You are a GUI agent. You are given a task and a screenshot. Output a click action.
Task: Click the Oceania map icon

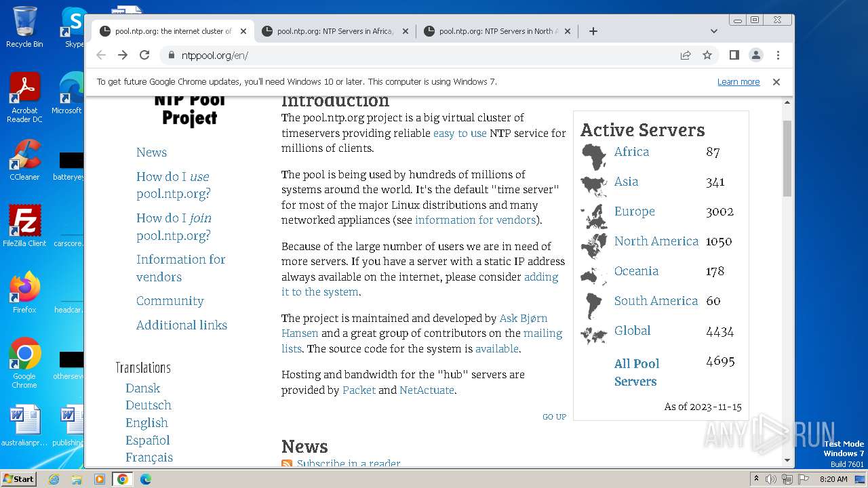[x=594, y=275]
